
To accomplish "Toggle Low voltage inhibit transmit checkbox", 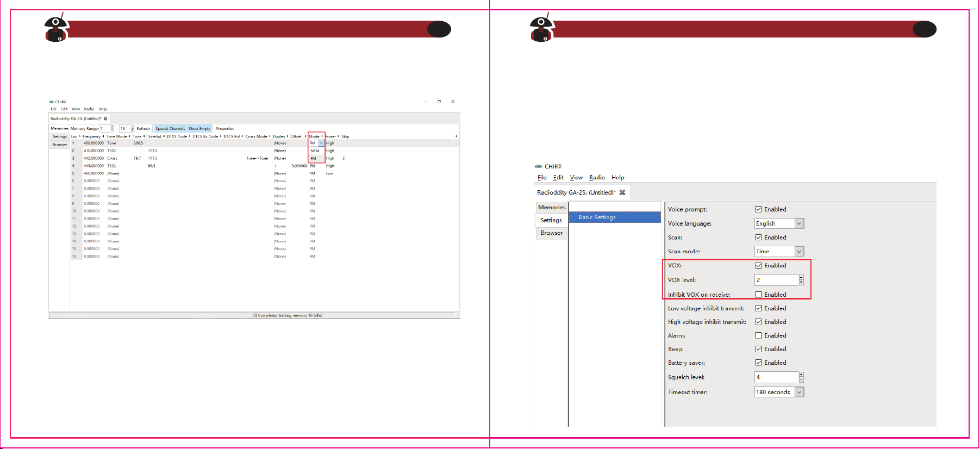I will [758, 309].
